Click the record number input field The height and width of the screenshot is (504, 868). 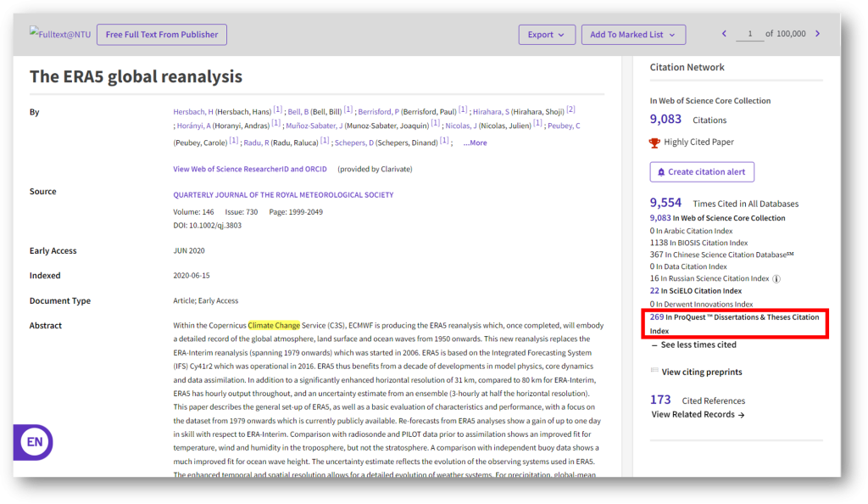[x=749, y=34]
